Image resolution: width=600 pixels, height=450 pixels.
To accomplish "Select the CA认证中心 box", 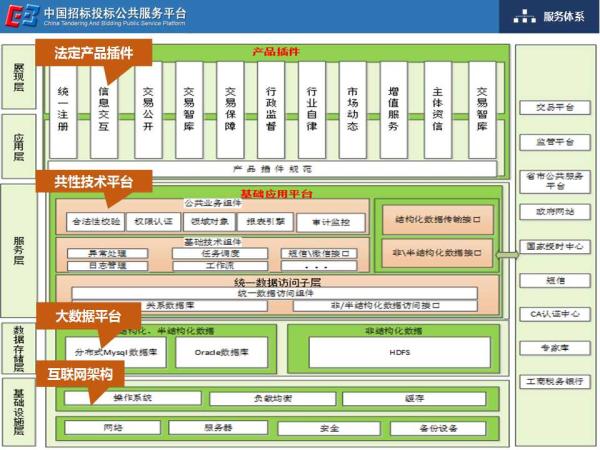I will coord(555,314).
